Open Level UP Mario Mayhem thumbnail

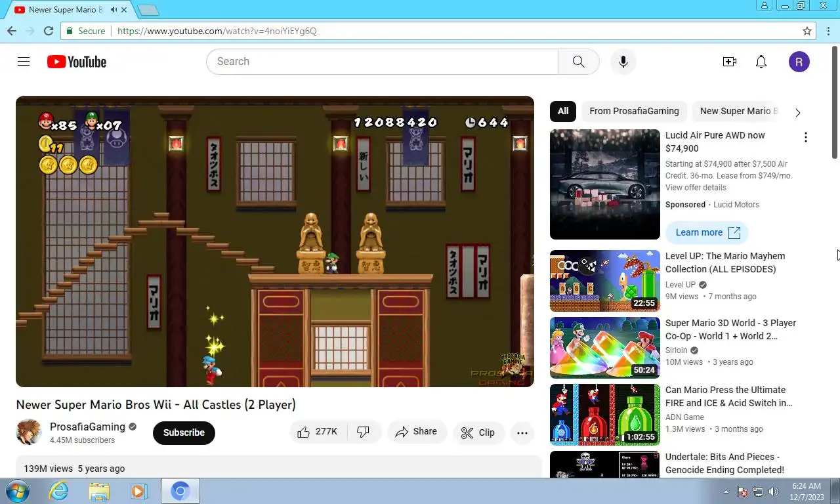pos(605,281)
